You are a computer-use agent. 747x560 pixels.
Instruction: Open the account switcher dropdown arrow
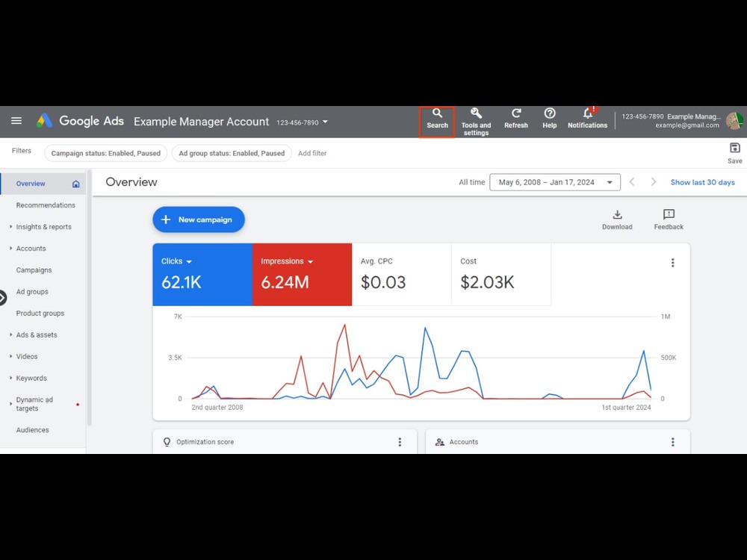(x=326, y=122)
